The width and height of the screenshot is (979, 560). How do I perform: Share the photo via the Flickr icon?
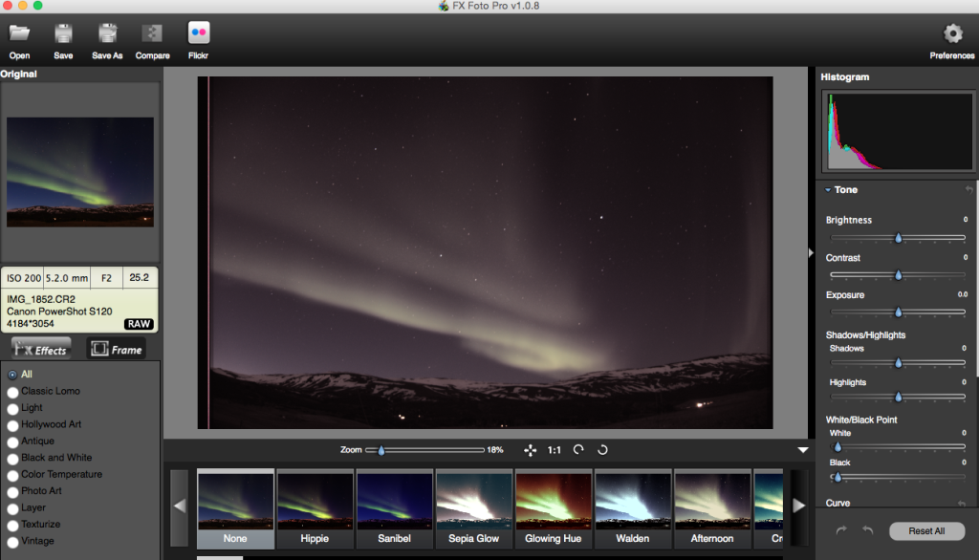pyautogui.click(x=199, y=33)
